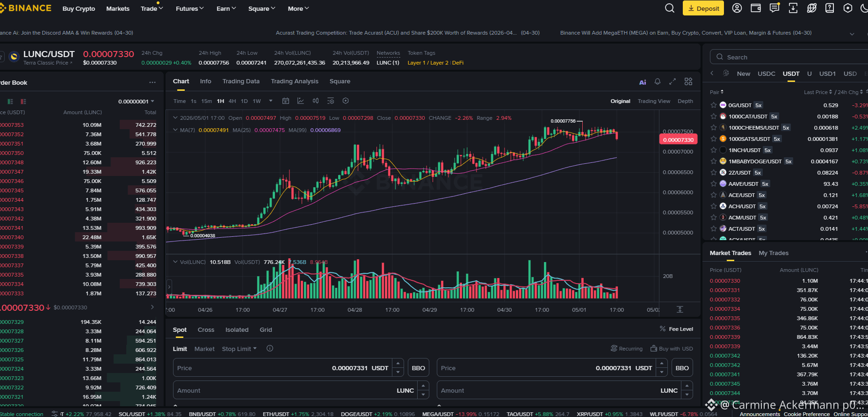Open the technical indicators icon
The width and height of the screenshot is (868, 417).
(301, 101)
